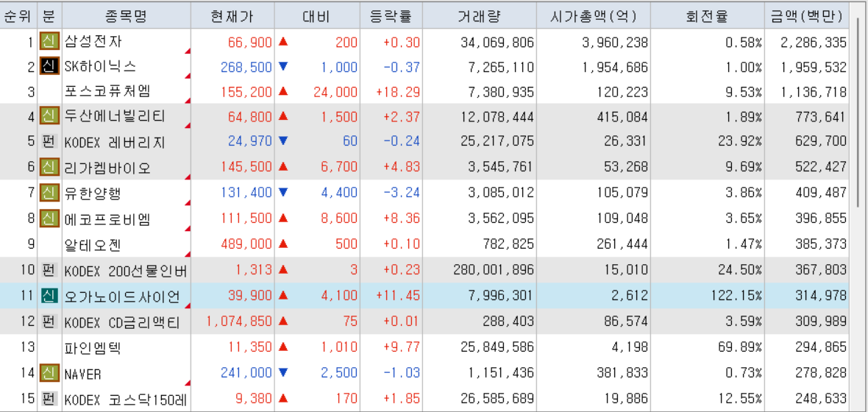Click the 신 badge for 유한양행

[x=49, y=193]
